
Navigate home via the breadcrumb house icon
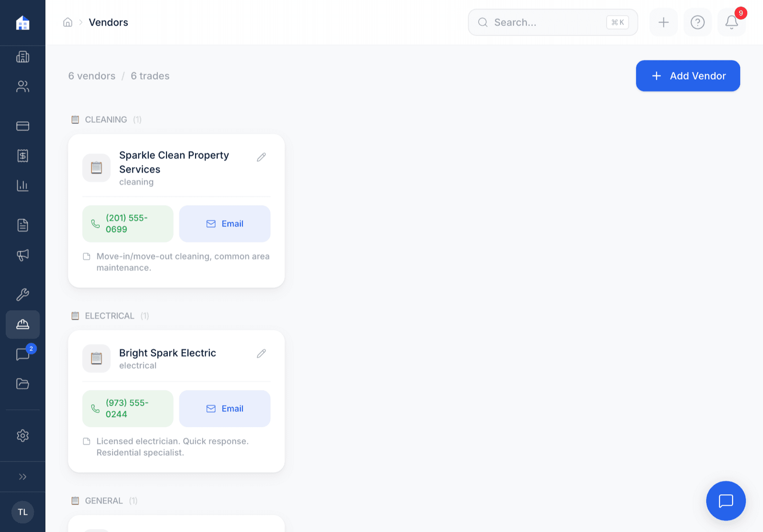point(67,22)
